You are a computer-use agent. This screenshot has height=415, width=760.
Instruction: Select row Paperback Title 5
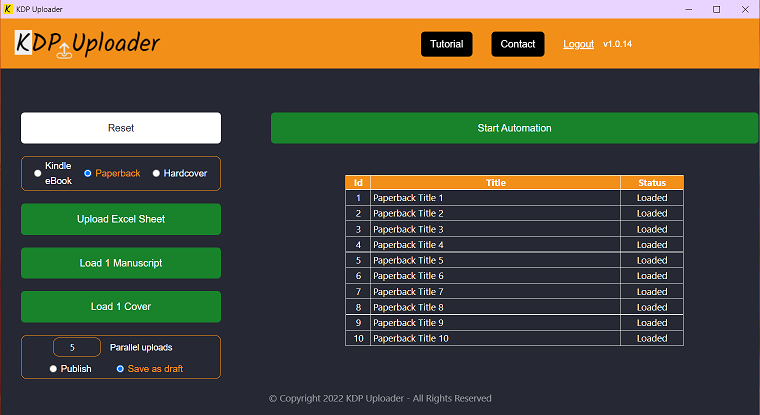(x=514, y=260)
